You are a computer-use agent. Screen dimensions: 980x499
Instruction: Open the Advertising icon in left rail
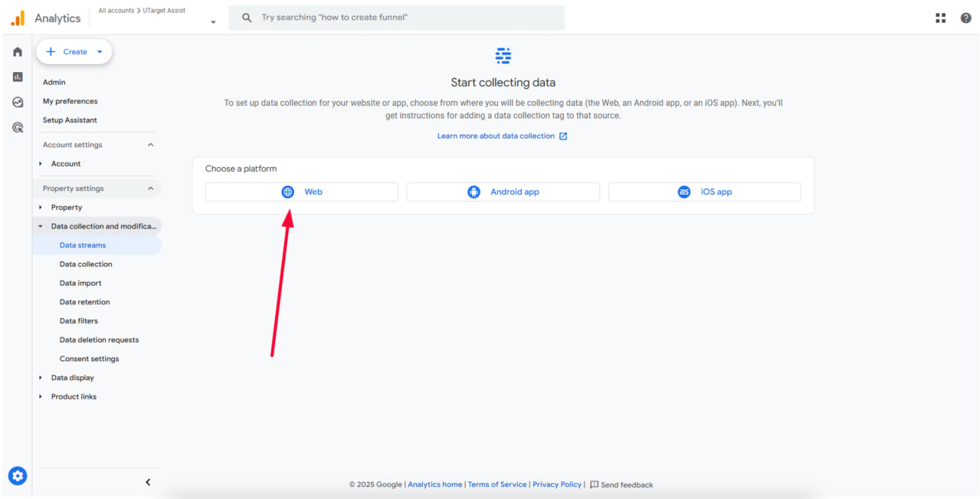(18, 127)
